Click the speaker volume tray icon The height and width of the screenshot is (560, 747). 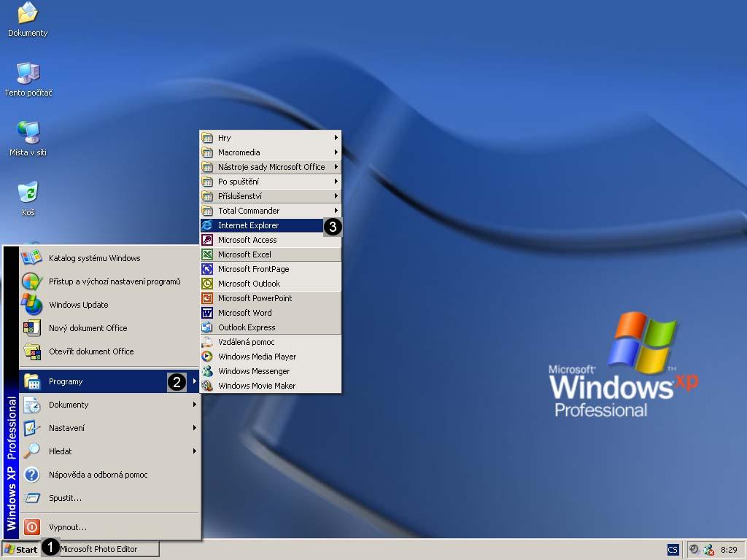[x=694, y=549]
